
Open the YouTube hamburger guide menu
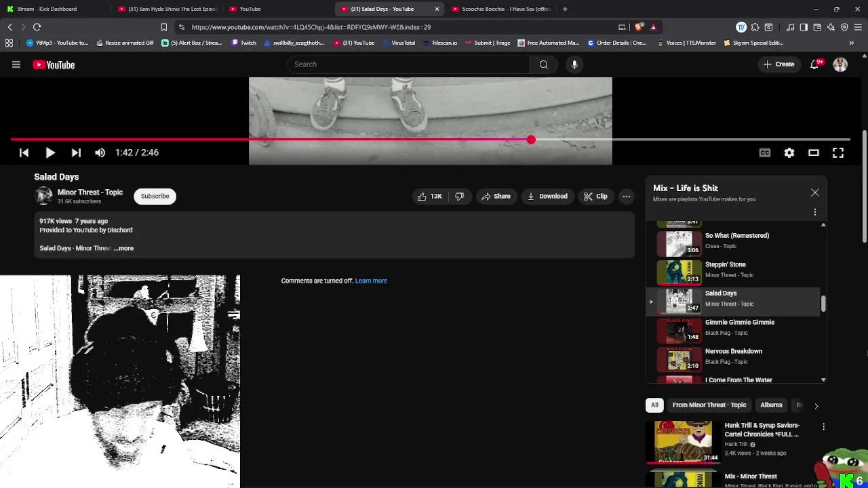click(16, 64)
